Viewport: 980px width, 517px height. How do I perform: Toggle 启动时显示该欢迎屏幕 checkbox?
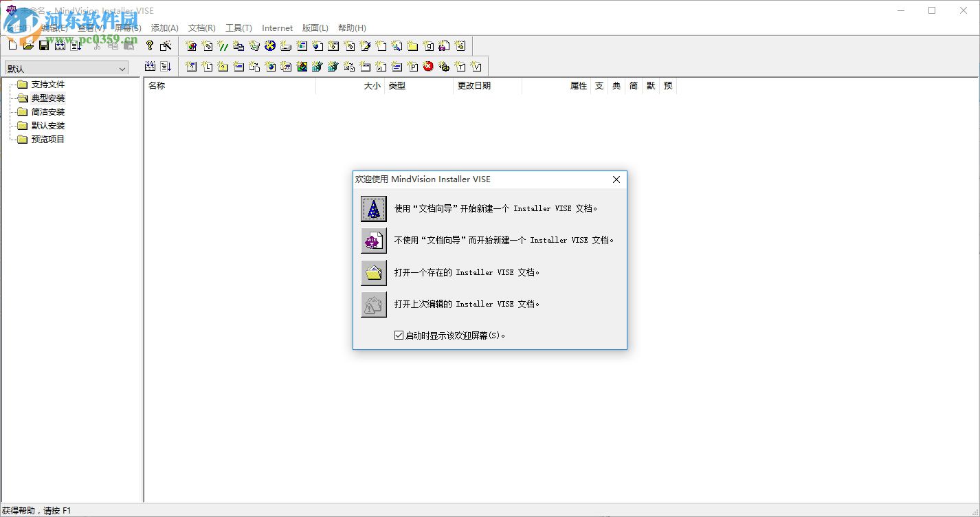tap(399, 335)
